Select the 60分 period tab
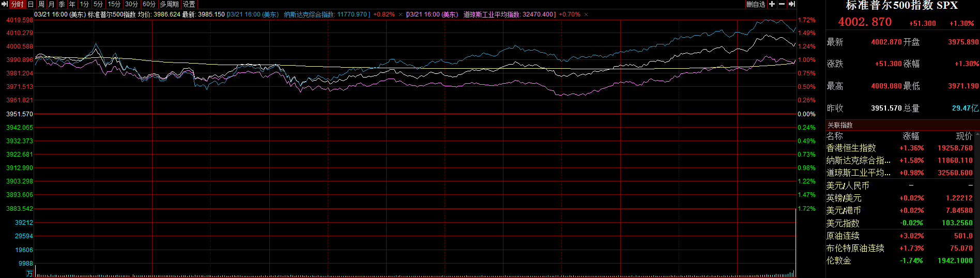The height and width of the screenshot is (278, 980). (x=149, y=4)
